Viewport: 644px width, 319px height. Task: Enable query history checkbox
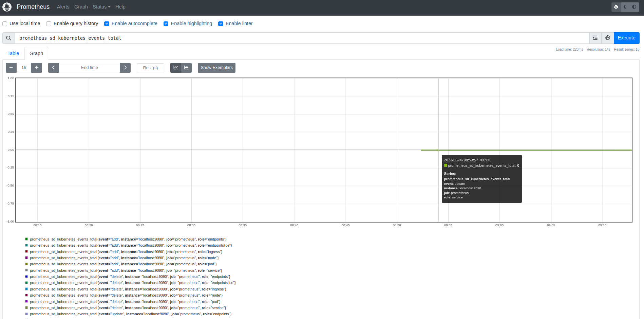pos(49,24)
